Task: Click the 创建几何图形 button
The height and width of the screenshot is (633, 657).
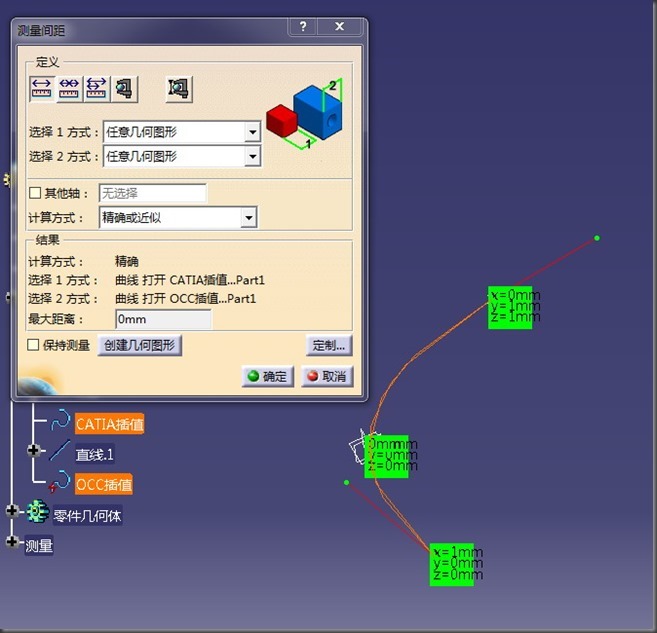Action: [139, 346]
